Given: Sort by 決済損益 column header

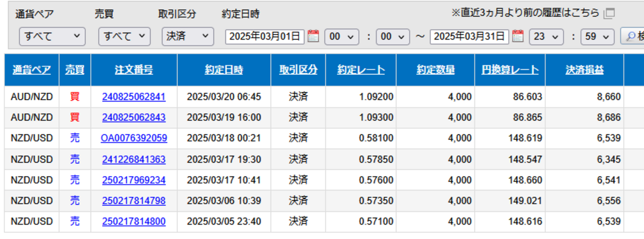Looking at the screenshot, I should coord(585,70).
